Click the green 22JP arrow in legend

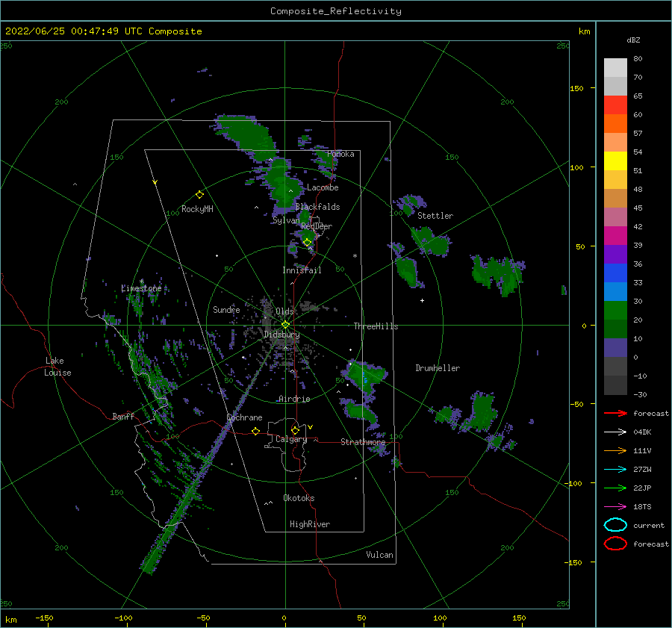pyautogui.click(x=615, y=488)
